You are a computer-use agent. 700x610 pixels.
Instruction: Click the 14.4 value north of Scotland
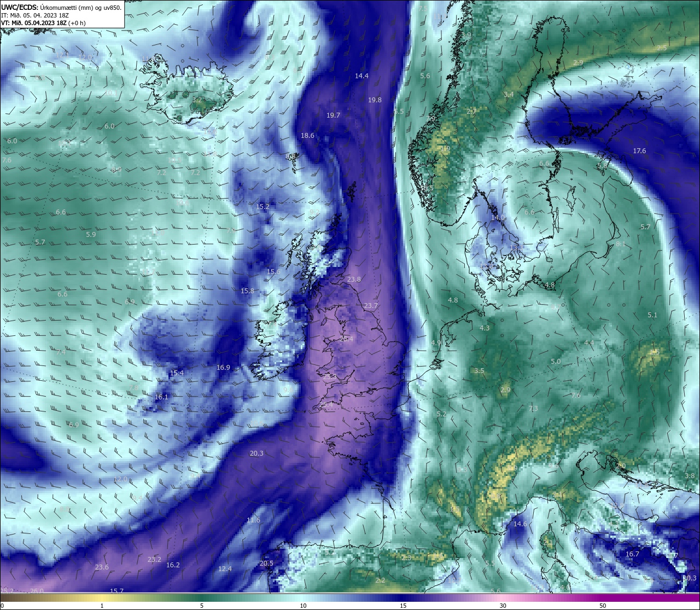click(x=361, y=76)
